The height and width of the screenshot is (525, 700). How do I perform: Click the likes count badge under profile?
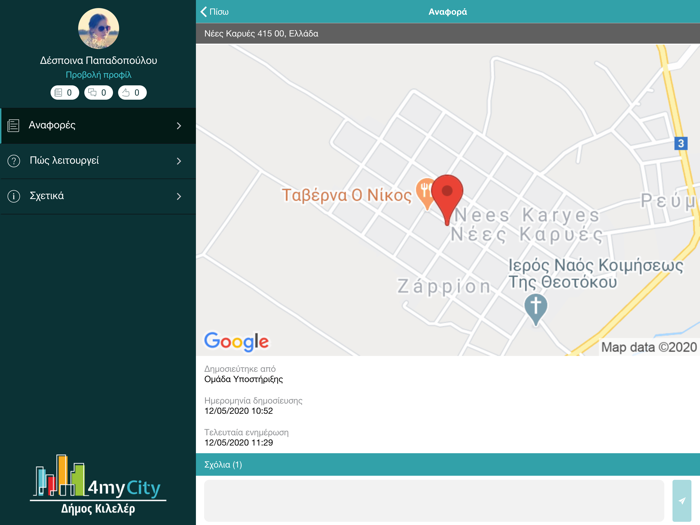click(132, 93)
